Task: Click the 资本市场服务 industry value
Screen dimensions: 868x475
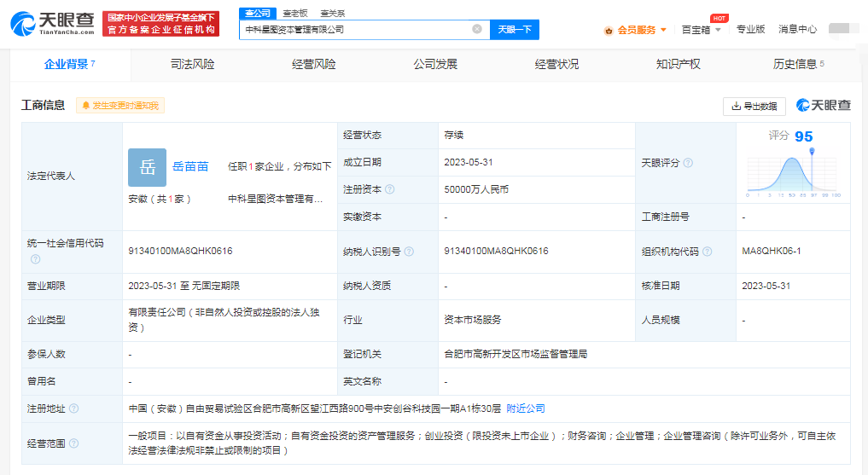Action: [473, 320]
